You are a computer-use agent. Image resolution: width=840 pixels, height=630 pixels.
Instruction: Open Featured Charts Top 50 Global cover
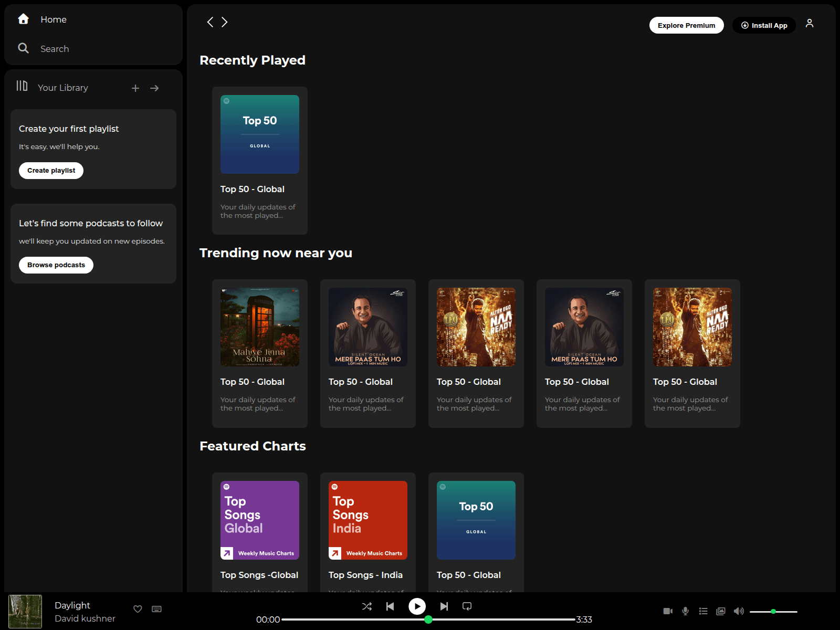tap(476, 520)
